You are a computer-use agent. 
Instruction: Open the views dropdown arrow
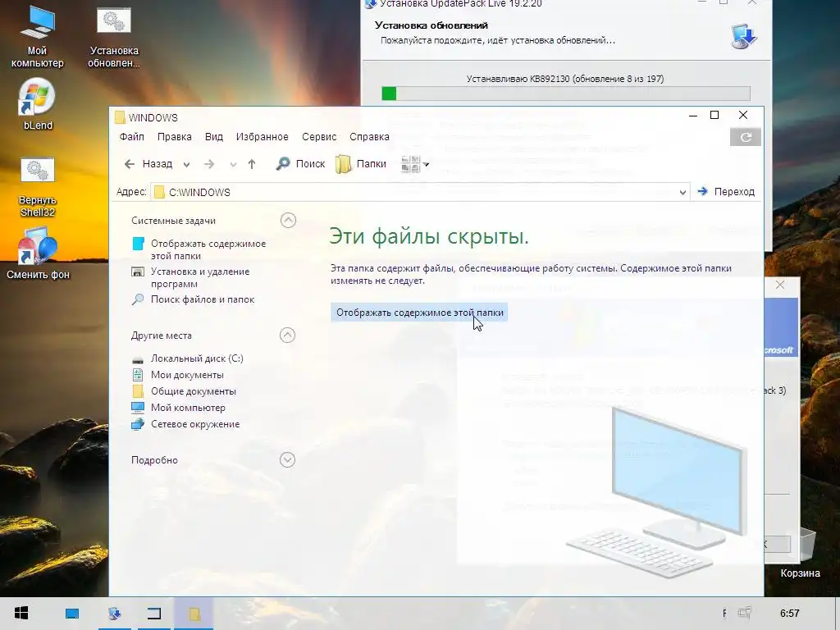click(x=427, y=164)
